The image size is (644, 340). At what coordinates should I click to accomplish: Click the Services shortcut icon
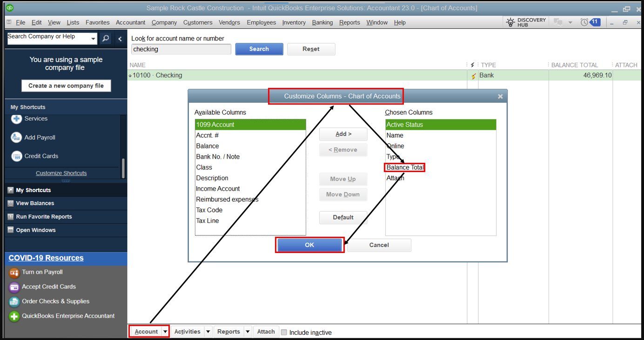[x=16, y=119]
